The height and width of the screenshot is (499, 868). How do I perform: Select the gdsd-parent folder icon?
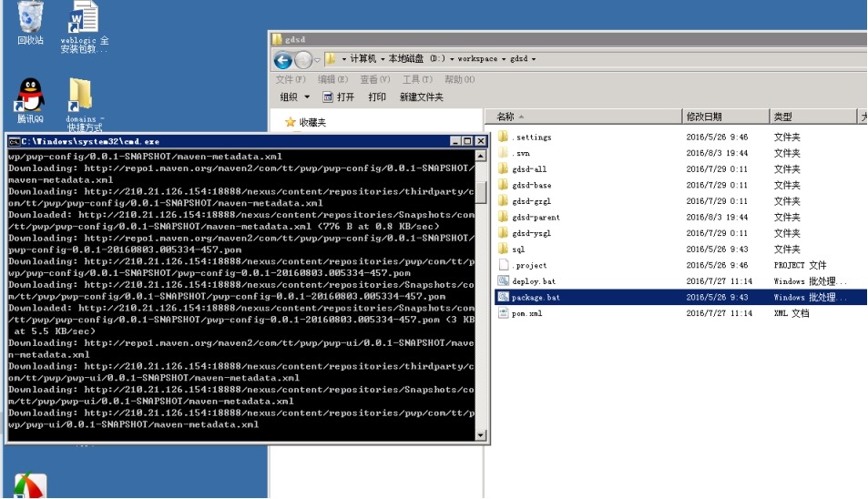(503, 217)
